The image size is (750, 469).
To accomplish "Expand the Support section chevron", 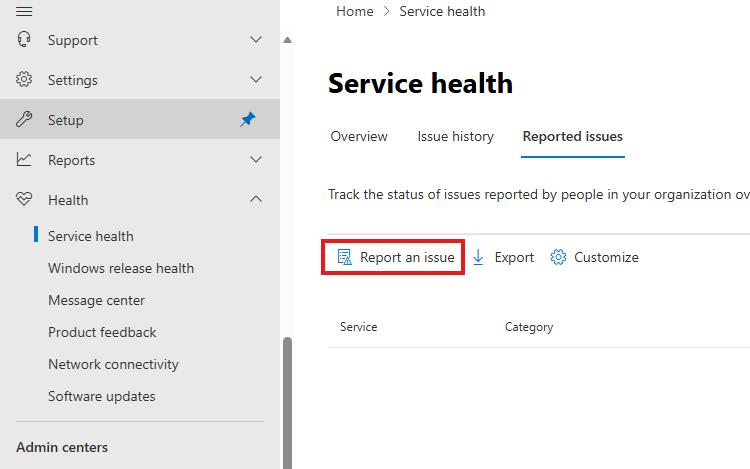I will [256, 40].
